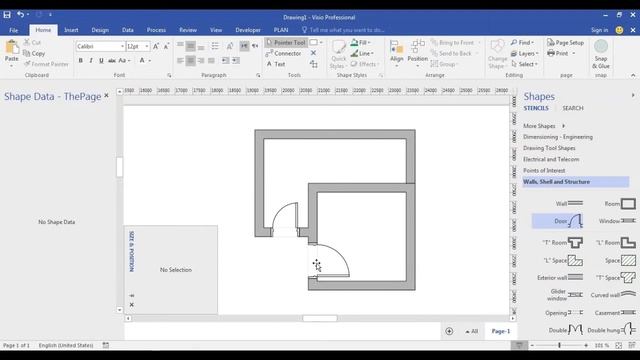Open the Find tool
Viewport: 640px width, 360px height.
(522, 42)
